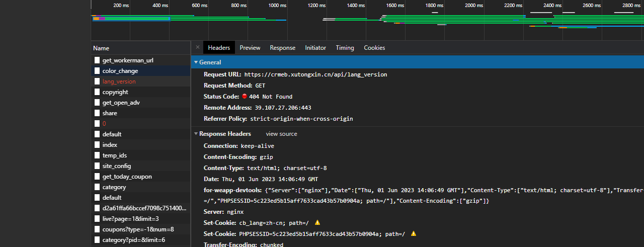Click file icon beside temp_ids
This screenshot has width=644, height=247.
click(97, 155)
